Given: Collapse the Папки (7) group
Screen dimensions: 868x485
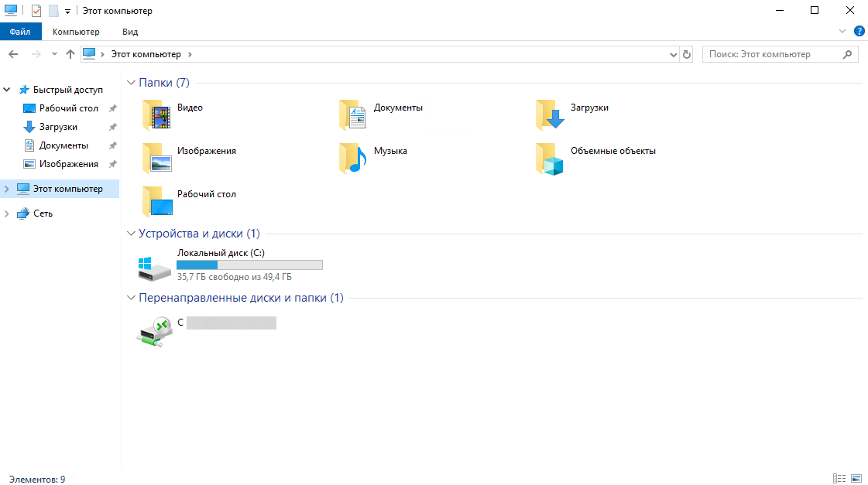Looking at the screenshot, I should click(131, 83).
